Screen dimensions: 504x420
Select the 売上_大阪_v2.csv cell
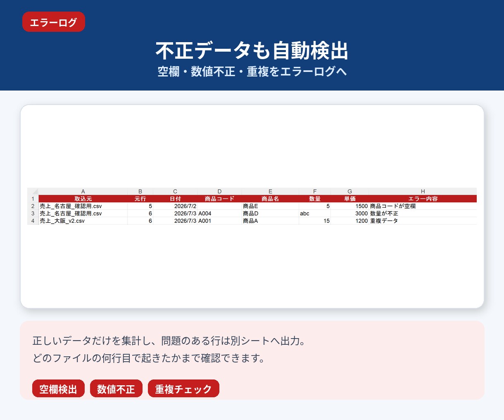[x=83, y=221]
